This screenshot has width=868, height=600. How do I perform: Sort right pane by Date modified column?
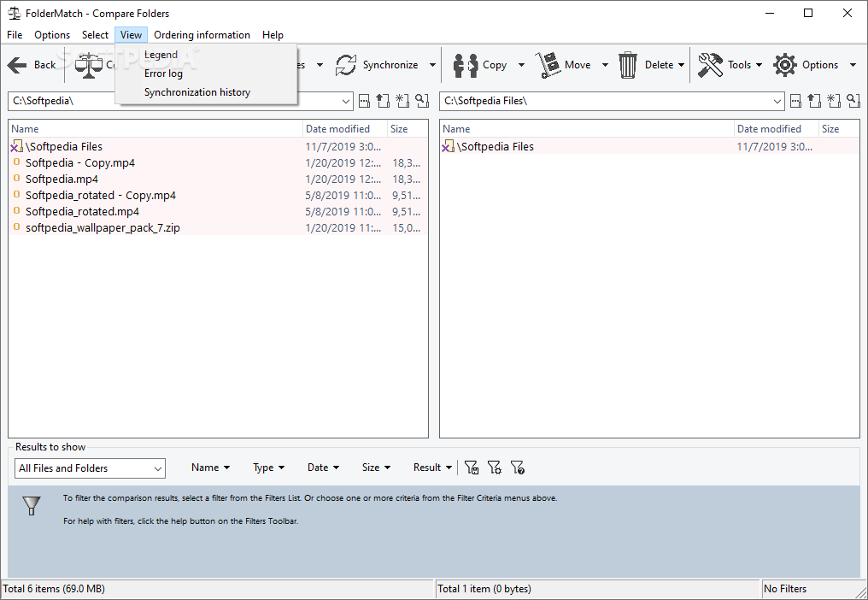click(777, 128)
